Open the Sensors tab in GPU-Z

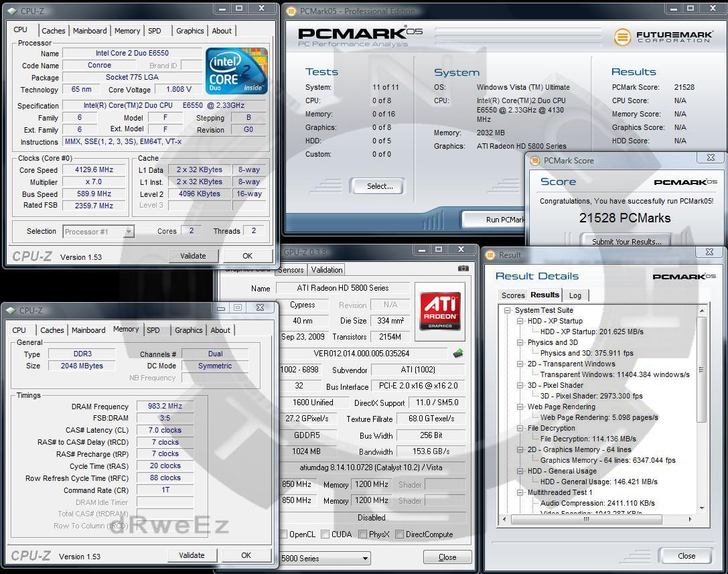tap(291, 270)
